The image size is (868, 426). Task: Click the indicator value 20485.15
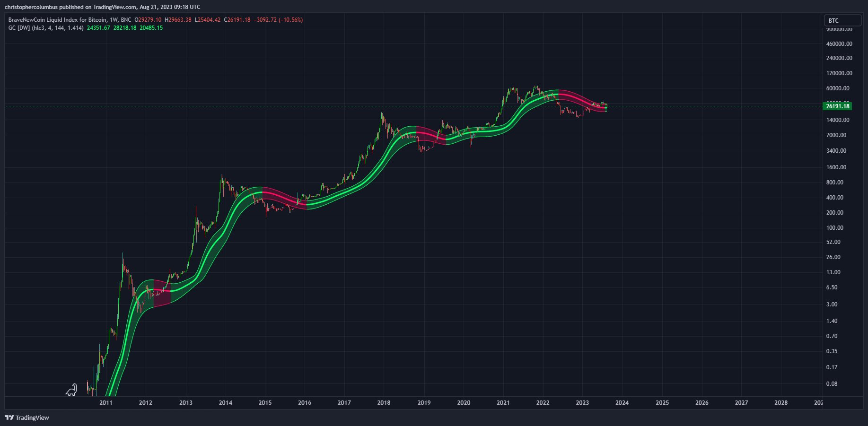151,28
